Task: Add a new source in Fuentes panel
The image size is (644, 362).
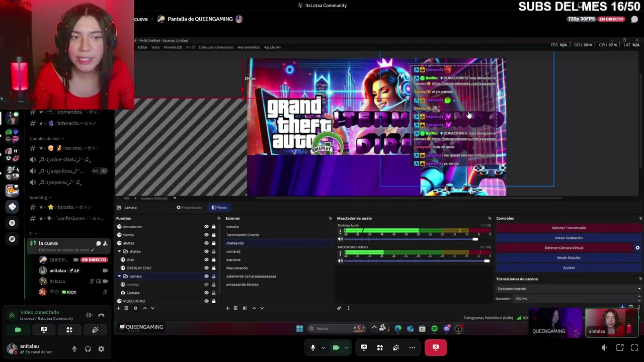Action: 118,308
